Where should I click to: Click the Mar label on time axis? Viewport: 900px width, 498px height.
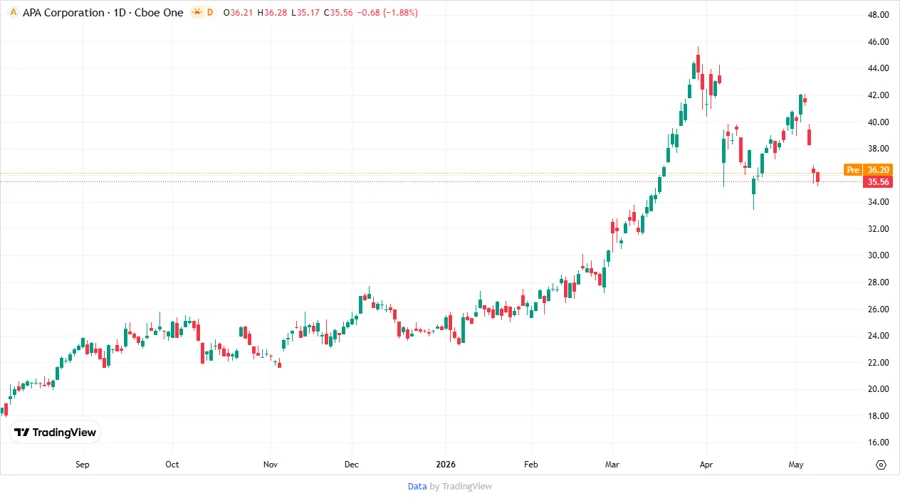pos(612,464)
